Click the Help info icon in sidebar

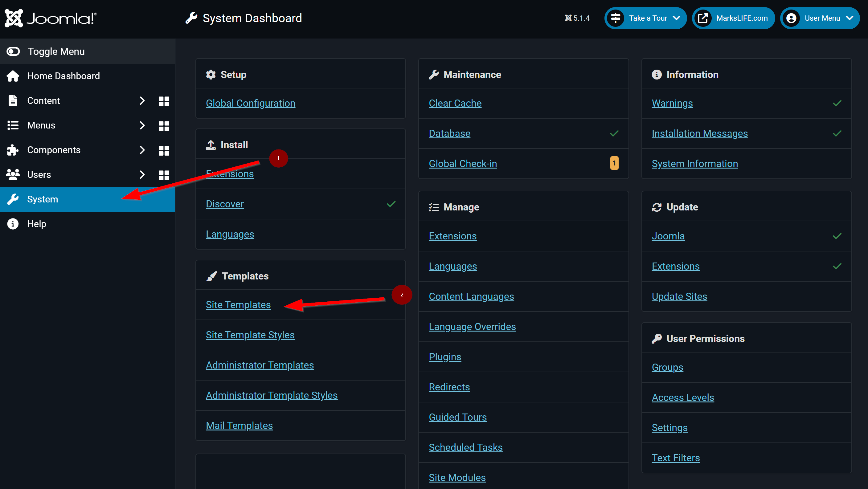pyautogui.click(x=13, y=224)
